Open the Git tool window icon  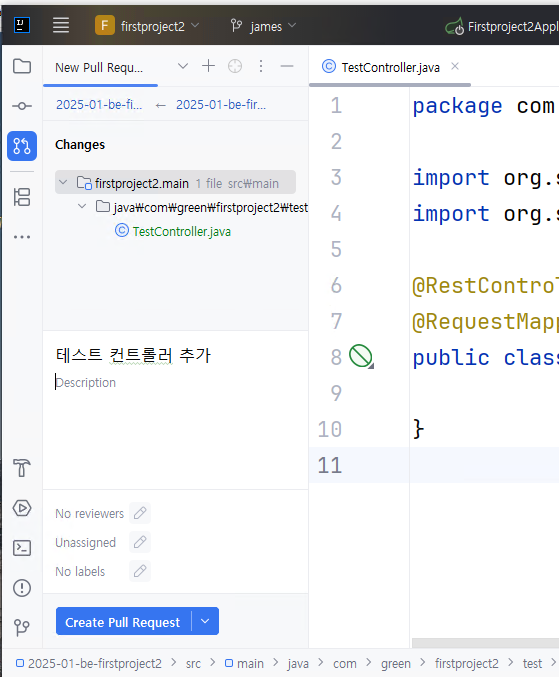click(22, 627)
